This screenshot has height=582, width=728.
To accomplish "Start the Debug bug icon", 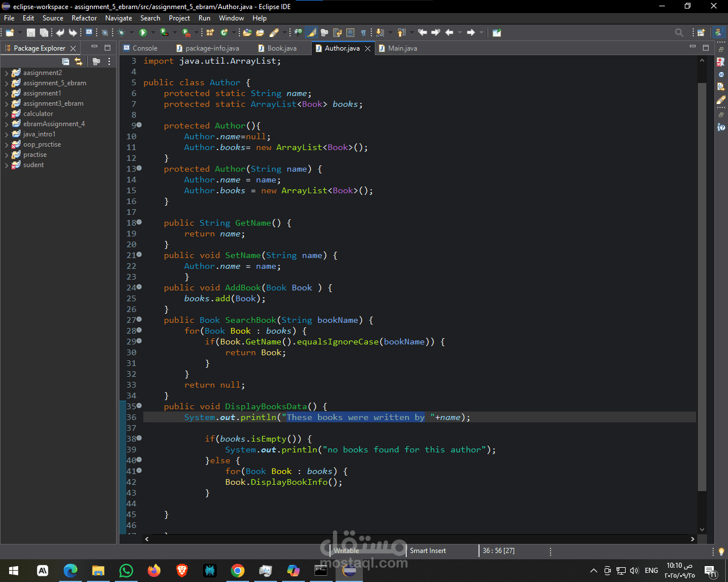I will [121, 33].
